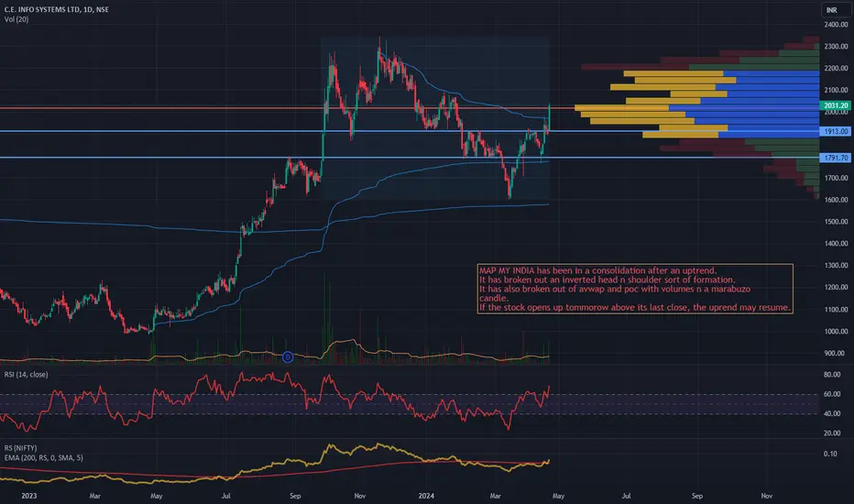This screenshot has width=854, height=504.
Task: Click the 0.10 RS scale label
Action: [830, 454]
